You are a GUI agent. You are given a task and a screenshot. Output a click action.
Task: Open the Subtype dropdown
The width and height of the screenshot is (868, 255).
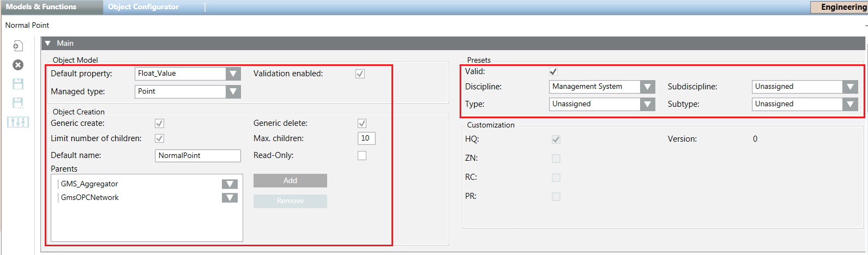click(851, 104)
